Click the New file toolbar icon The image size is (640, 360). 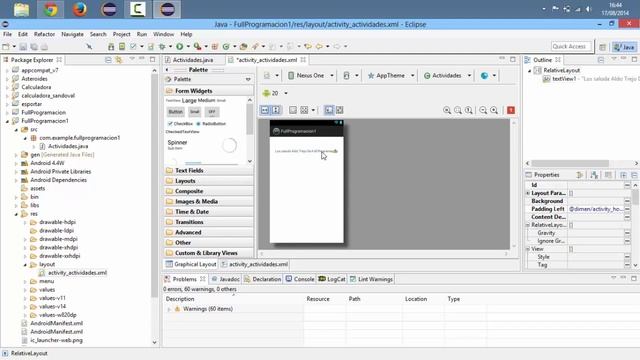tap(6, 47)
